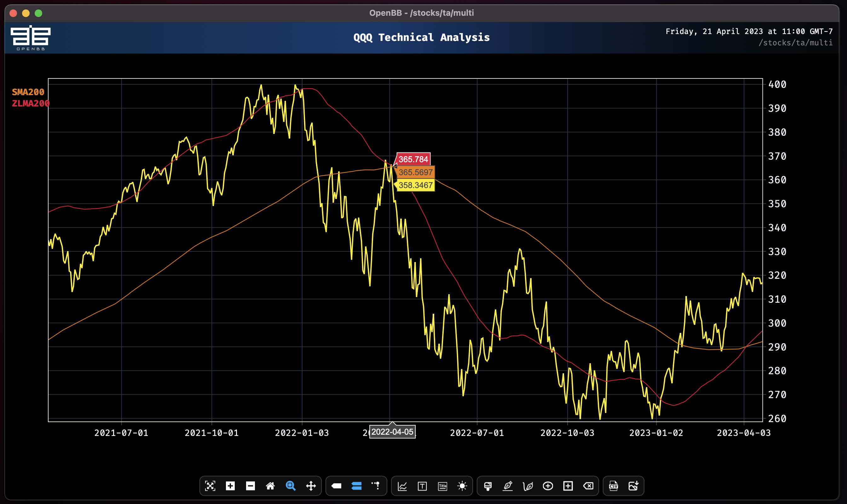This screenshot has height=504, width=847.
Task: Click the /stocks/ta/multi path text in header
Action: (796, 43)
